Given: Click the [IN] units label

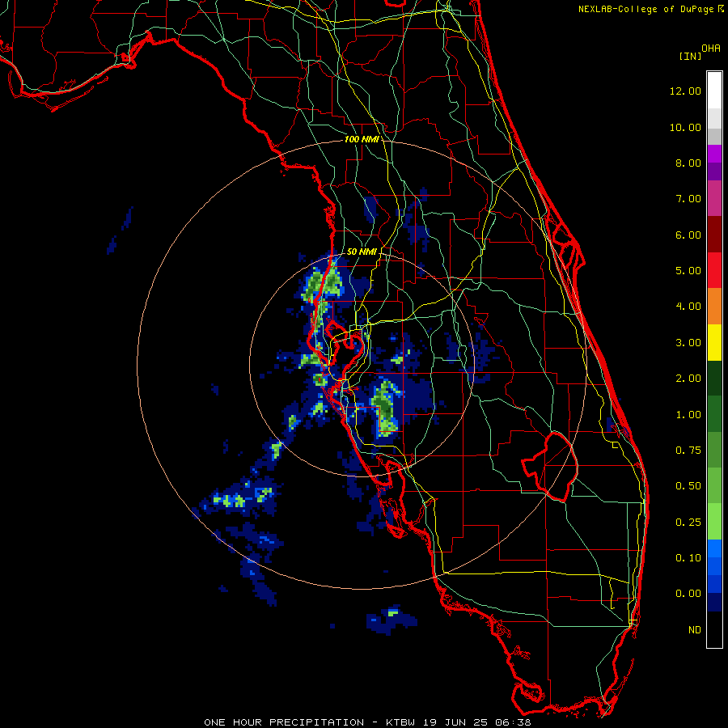Looking at the screenshot, I should (690, 56).
